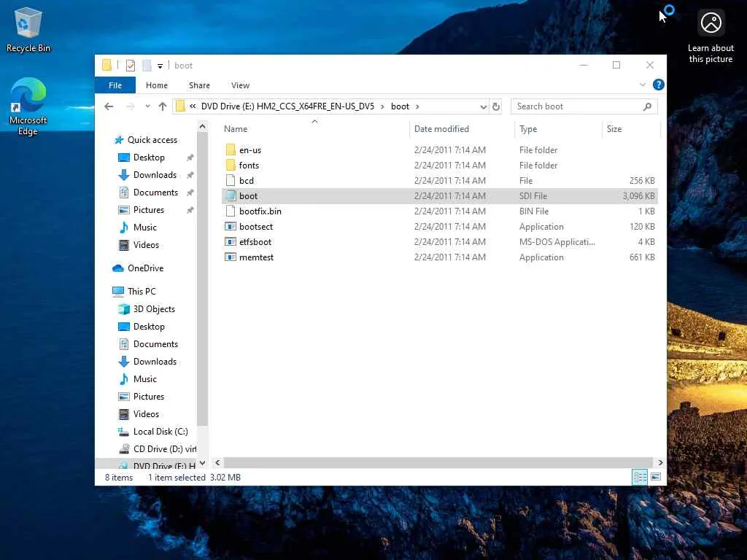Select the fonts folder

click(x=439, y=166)
